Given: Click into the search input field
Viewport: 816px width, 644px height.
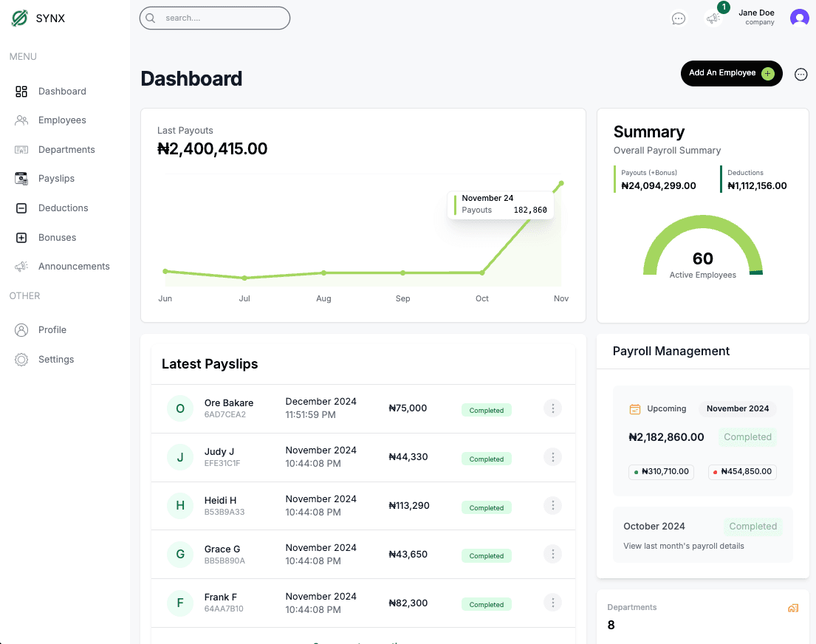Looking at the screenshot, I should [x=222, y=18].
